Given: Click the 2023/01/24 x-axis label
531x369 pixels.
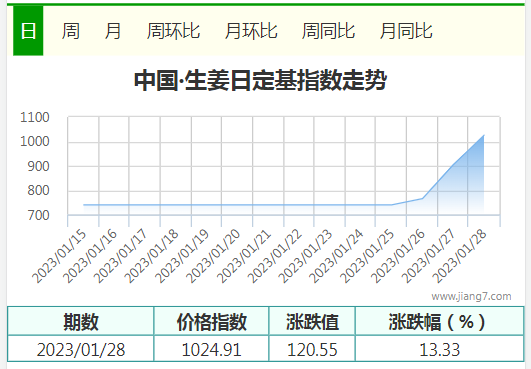Looking at the screenshot, I should click(336, 257).
